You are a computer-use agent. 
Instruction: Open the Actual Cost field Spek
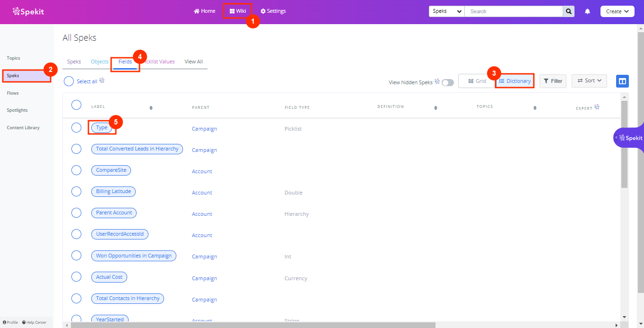click(109, 277)
